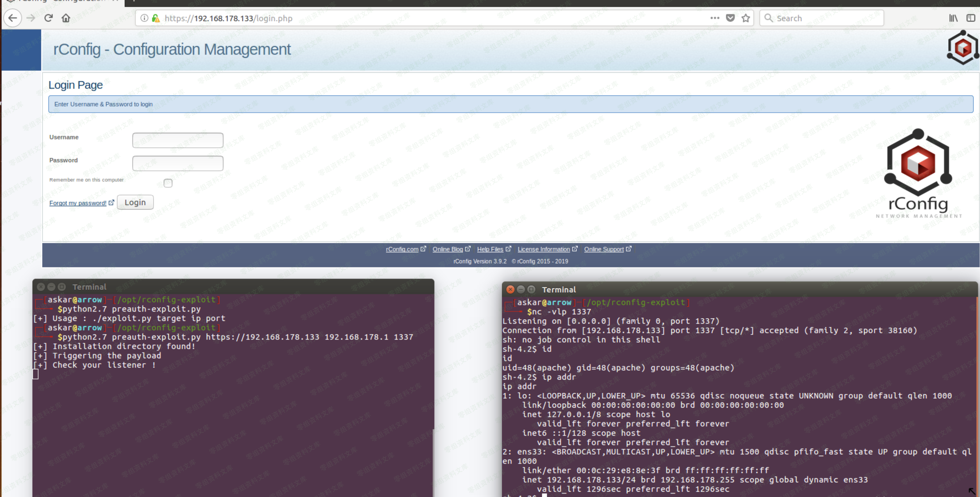Open the Forgot my password link

(x=78, y=203)
